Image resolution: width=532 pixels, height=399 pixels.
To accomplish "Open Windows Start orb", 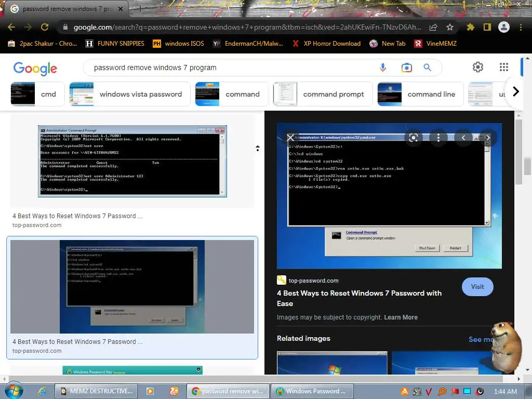I will [x=14, y=391].
